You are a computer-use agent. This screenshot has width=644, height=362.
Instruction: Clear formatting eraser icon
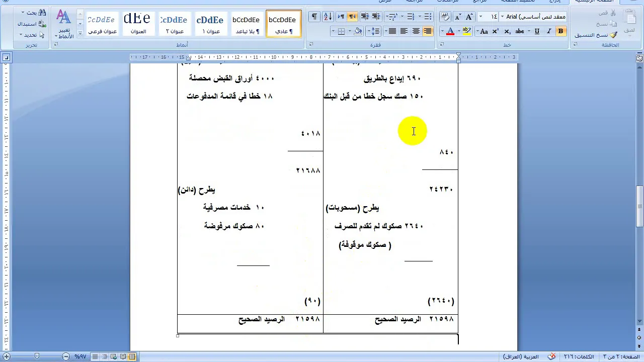445,17
